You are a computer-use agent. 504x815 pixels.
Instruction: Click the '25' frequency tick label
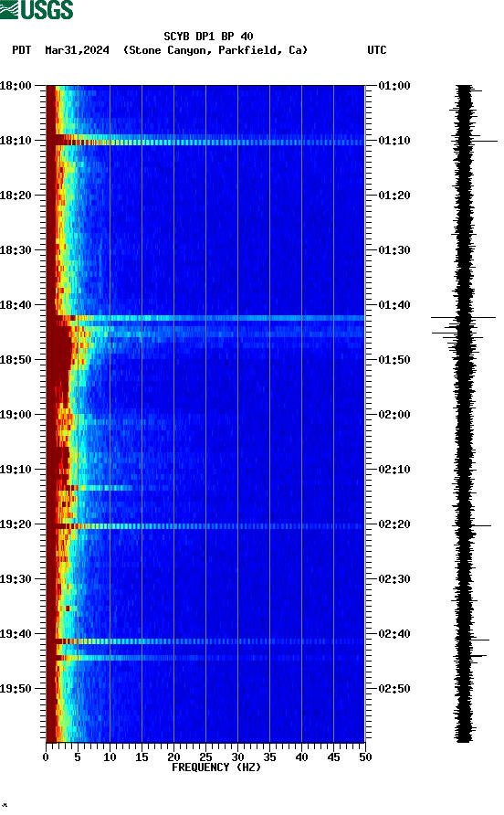click(205, 757)
